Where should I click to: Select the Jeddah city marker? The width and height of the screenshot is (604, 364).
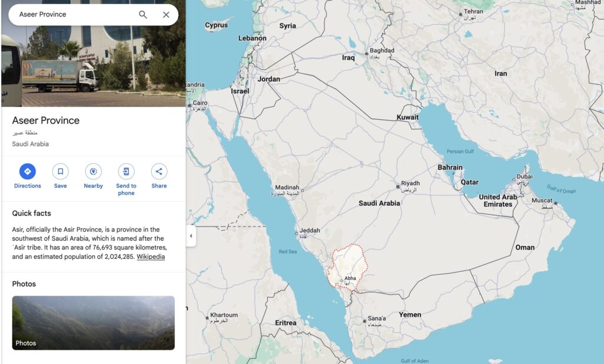point(297,234)
